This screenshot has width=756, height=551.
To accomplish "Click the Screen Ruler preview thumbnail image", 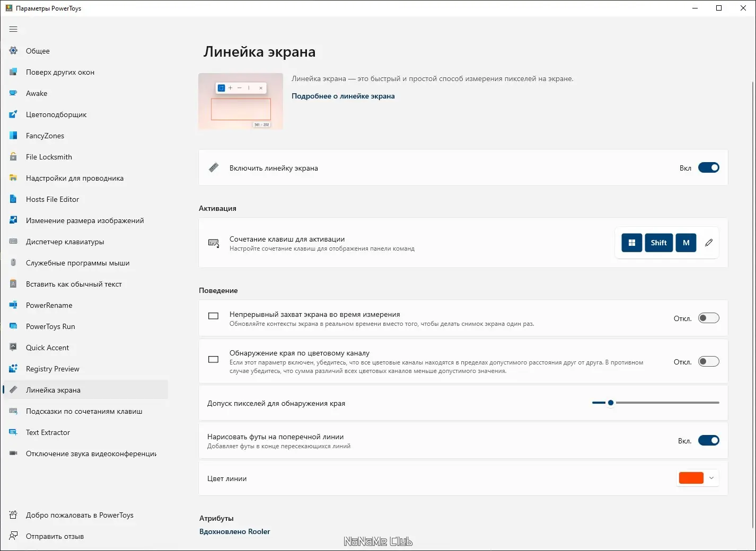I will tap(241, 101).
